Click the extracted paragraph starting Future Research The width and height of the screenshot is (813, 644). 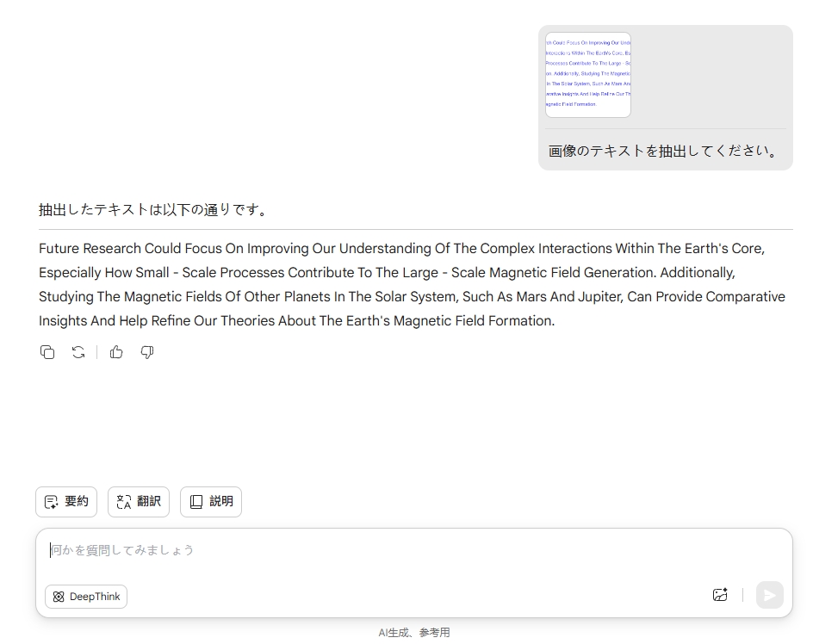tap(413, 284)
